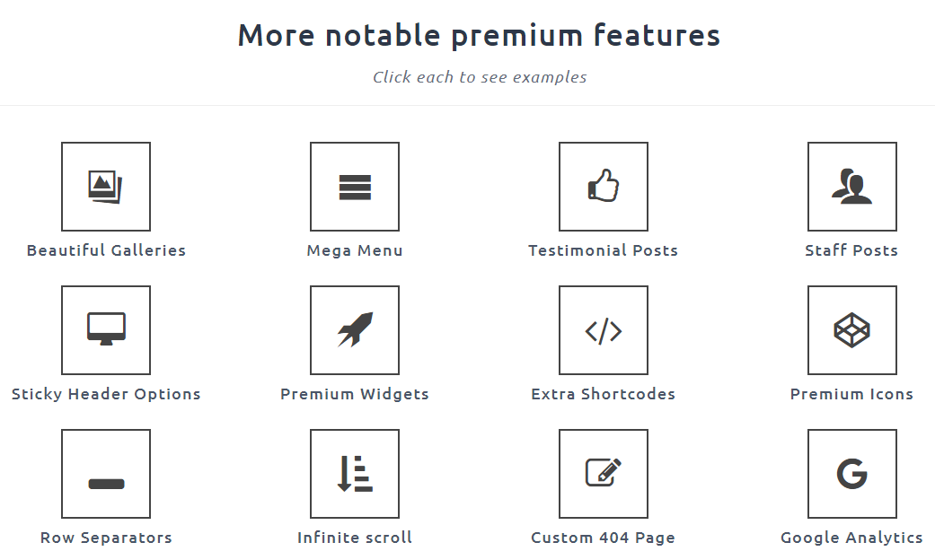
Task: Select the Extra Shortcodes code brackets icon
Action: click(604, 330)
